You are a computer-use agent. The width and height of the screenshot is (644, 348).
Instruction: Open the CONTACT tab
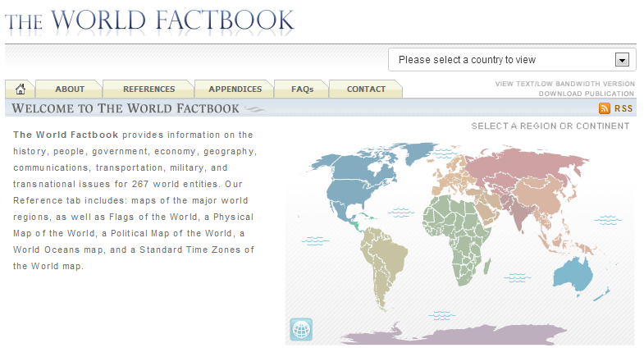point(366,89)
